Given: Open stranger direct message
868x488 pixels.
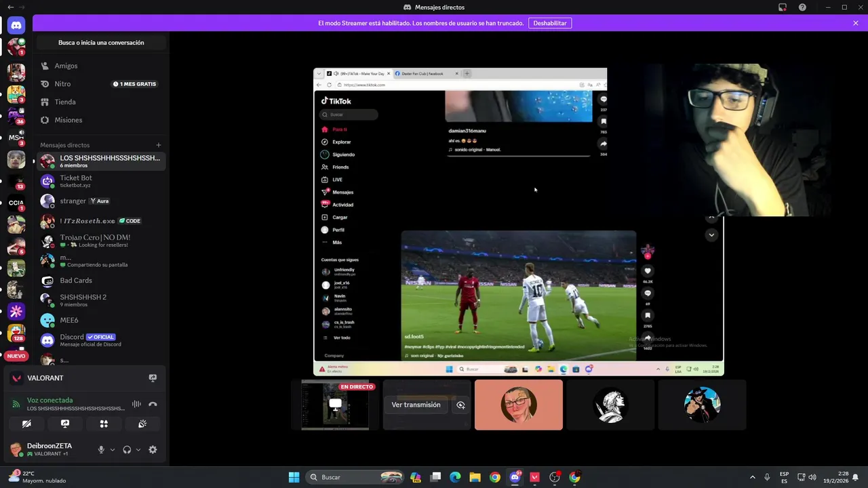Looking at the screenshot, I should coord(101,201).
